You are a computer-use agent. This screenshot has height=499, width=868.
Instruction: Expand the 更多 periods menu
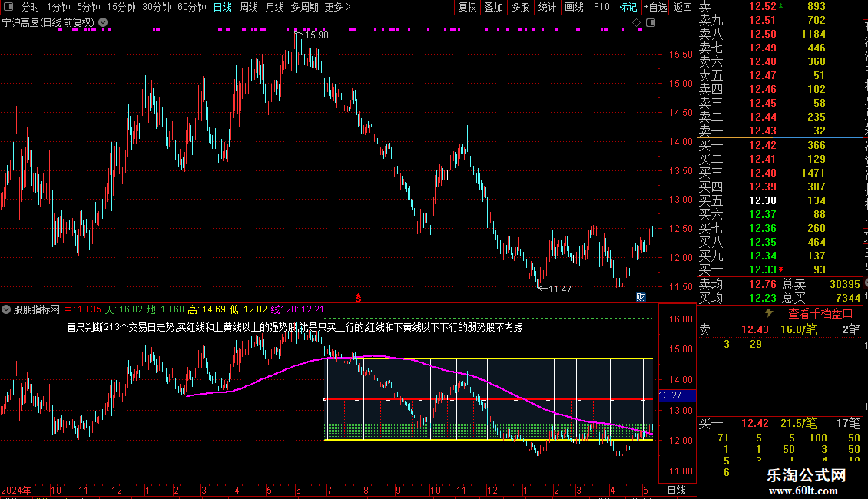[337, 7]
